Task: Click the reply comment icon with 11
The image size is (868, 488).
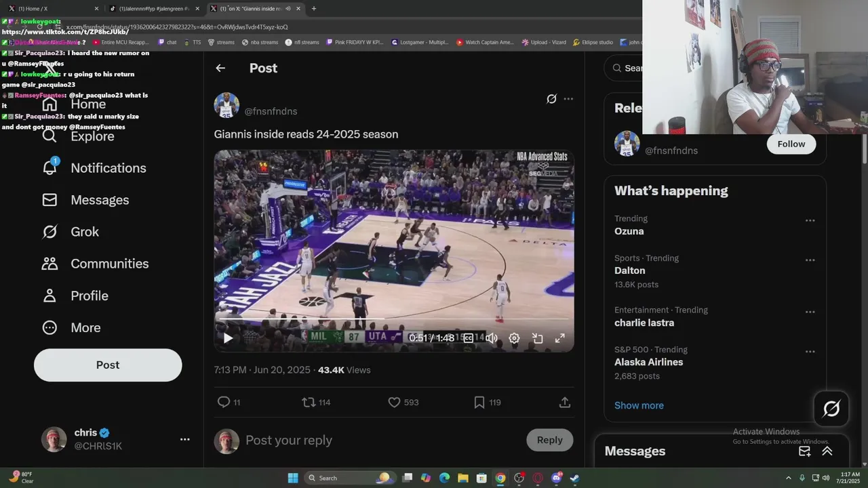Action: tap(224, 402)
